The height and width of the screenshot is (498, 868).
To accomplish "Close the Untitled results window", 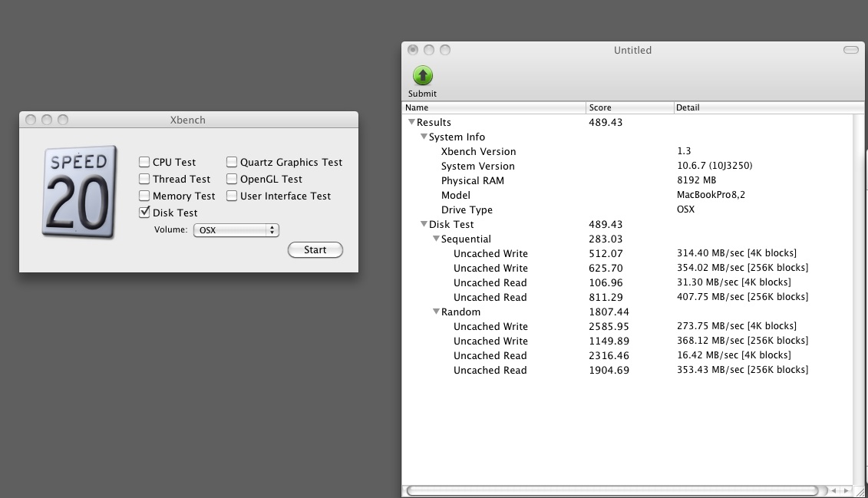I will click(413, 50).
